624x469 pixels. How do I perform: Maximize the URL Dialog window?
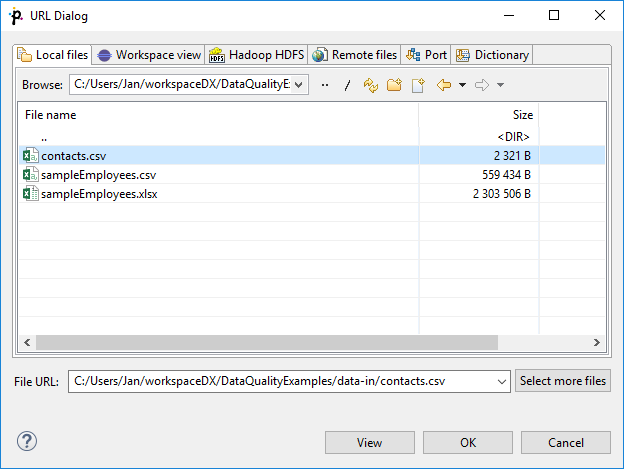[554, 16]
